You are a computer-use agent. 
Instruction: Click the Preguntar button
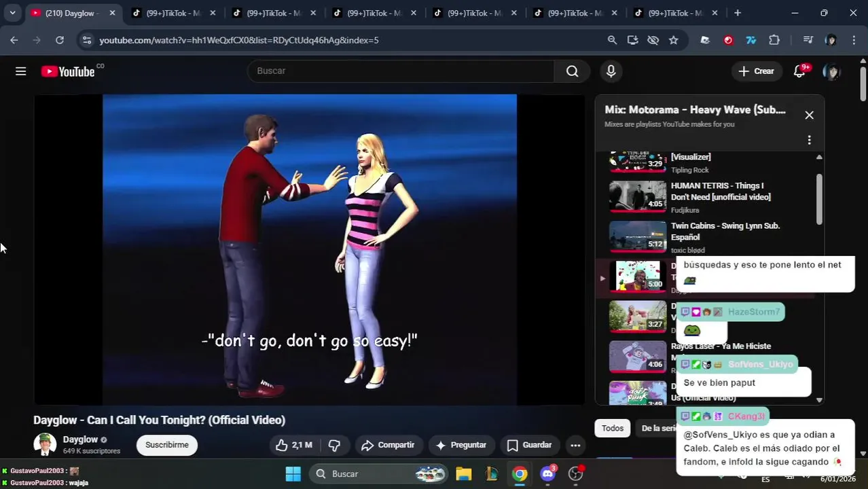(x=461, y=446)
